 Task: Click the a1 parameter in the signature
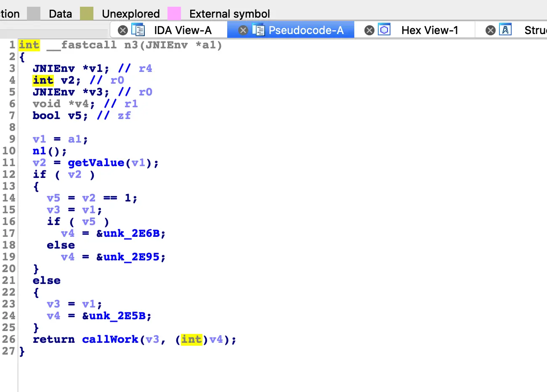[208, 45]
